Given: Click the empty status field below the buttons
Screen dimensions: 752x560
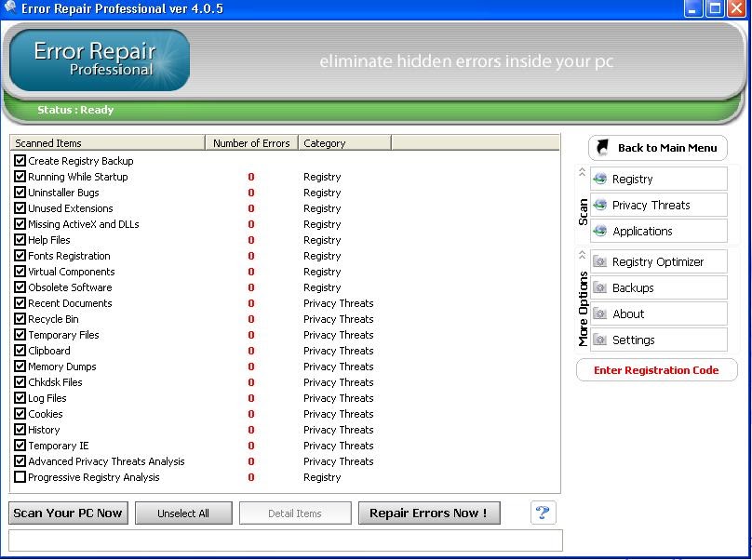Looking at the screenshot, I should click(x=286, y=540).
